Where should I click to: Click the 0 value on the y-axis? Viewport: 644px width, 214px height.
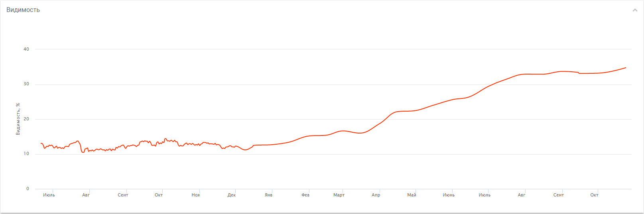(28, 188)
